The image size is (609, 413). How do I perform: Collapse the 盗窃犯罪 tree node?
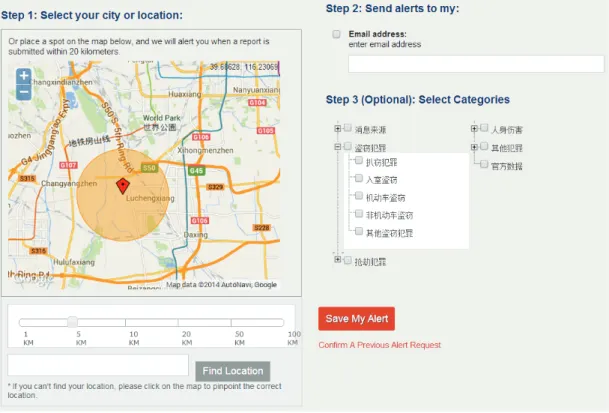338,146
